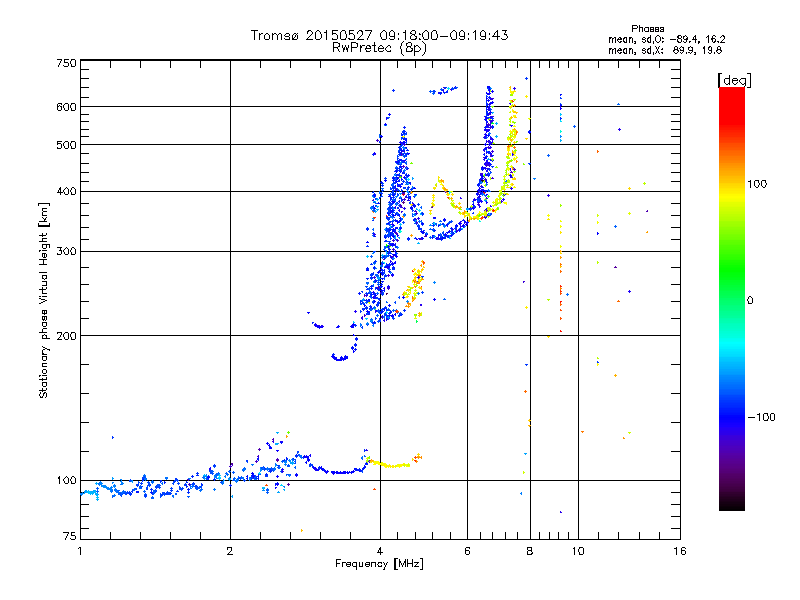Click the height-axis tick label "500"

click(x=67, y=145)
